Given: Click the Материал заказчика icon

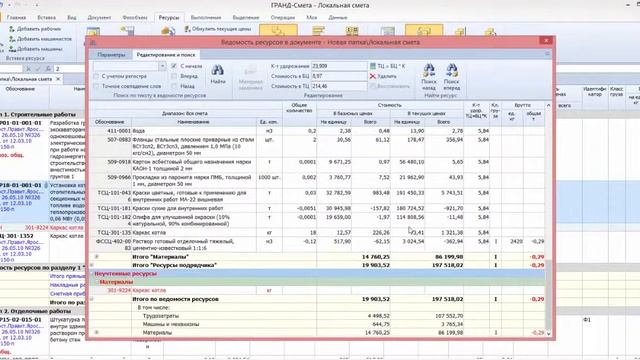Looking at the screenshot, I should (x=250, y=71).
